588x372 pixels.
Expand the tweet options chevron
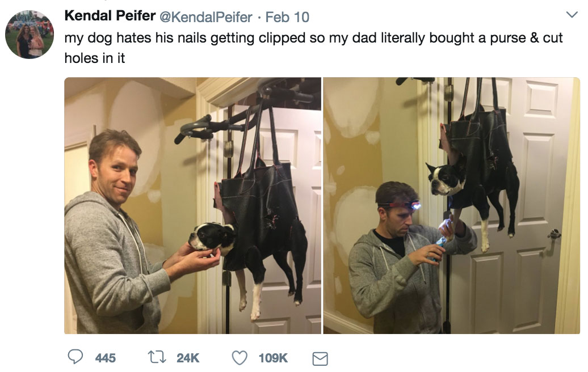(x=572, y=15)
